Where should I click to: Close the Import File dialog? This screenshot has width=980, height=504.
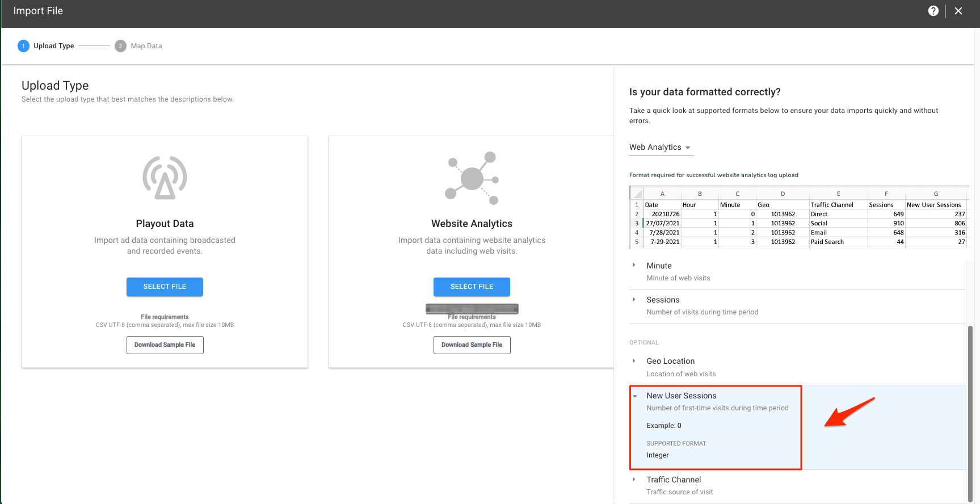[x=958, y=11]
